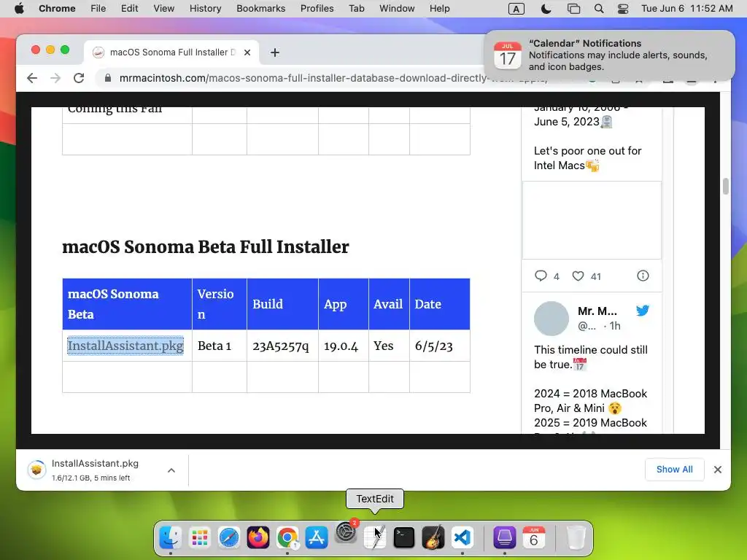747x560 pixels.
Task: Click the Calendar Notifications banner
Action: [610, 55]
